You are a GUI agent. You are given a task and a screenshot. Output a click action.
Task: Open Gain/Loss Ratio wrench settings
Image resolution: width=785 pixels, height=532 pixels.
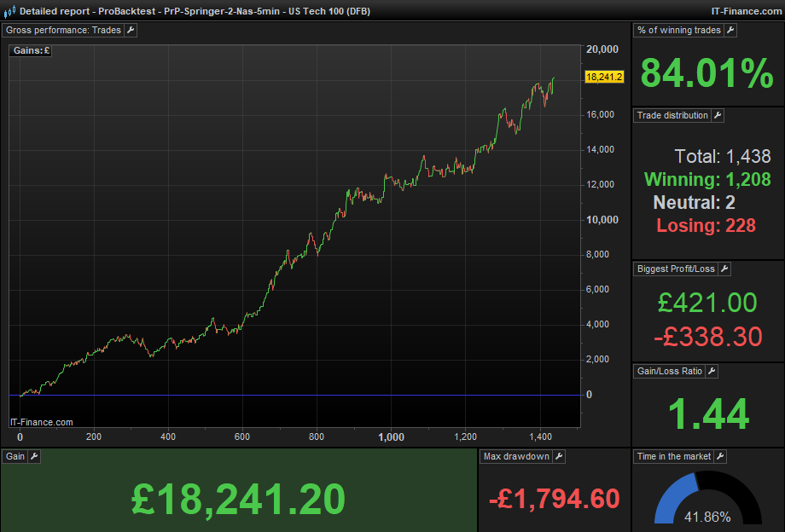point(712,371)
